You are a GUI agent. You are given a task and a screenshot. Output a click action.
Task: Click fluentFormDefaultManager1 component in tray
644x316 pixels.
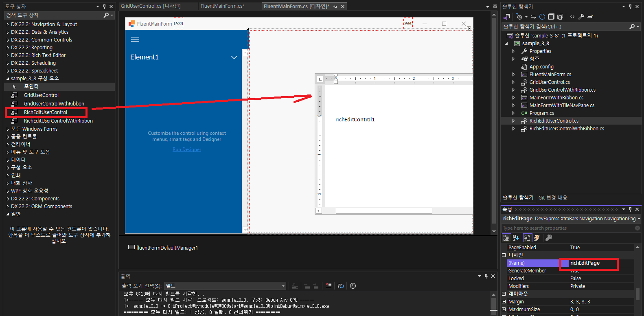(x=163, y=248)
